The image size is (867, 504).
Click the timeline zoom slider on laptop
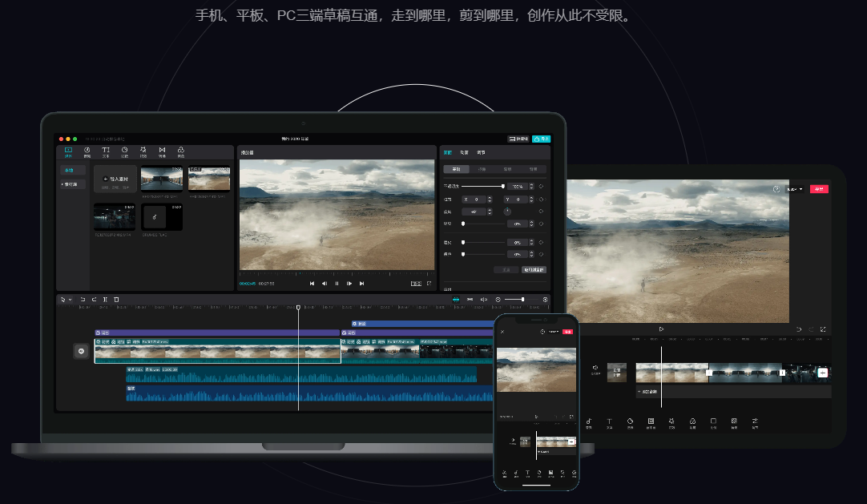[522, 299]
